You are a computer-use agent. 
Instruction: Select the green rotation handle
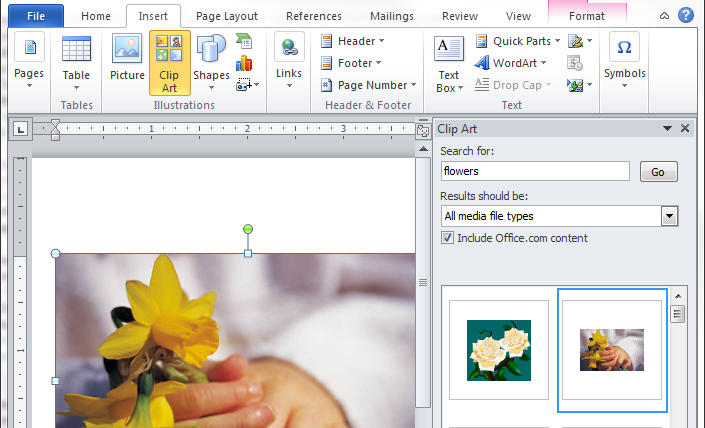[x=248, y=229]
